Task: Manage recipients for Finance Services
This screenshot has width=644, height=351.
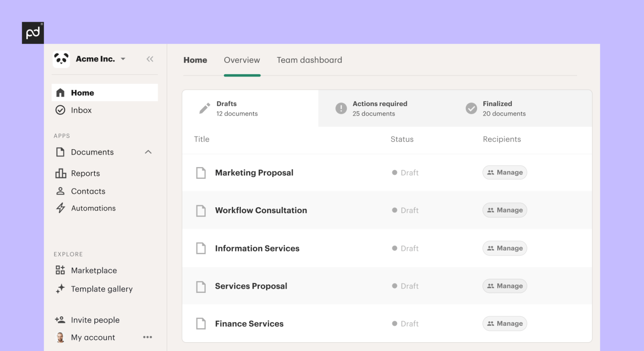Action: click(x=505, y=324)
